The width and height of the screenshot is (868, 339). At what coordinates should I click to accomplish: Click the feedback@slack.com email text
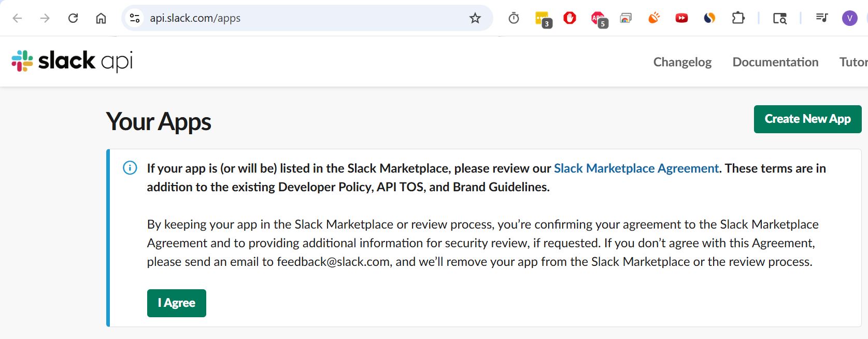pyautogui.click(x=333, y=262)
